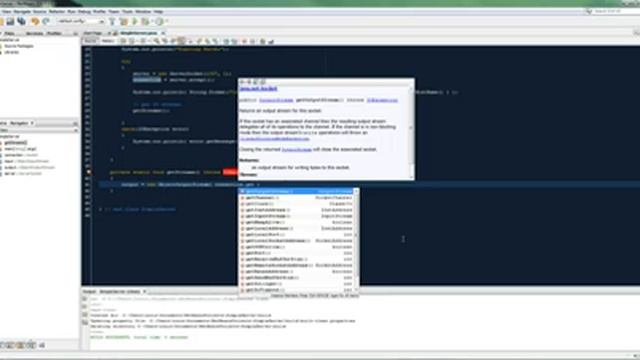
Task: Click Javadoc popup back arrow icon
Action: 242,82
